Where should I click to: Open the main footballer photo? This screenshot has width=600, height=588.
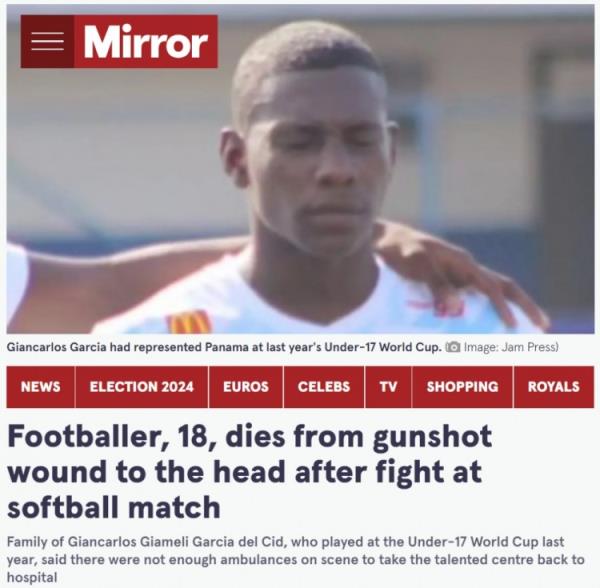tap(300, 169)
